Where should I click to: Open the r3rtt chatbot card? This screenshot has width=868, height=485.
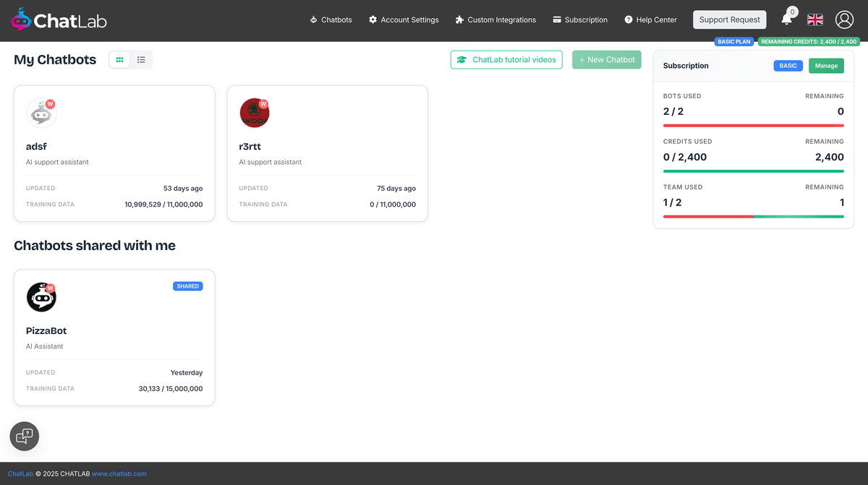point(327,152)
